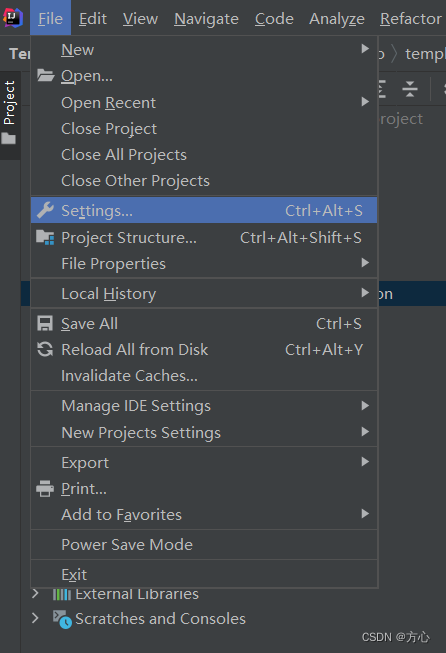
Task: Click the open folder icon beside Open
Action: (x=45, y=75)
